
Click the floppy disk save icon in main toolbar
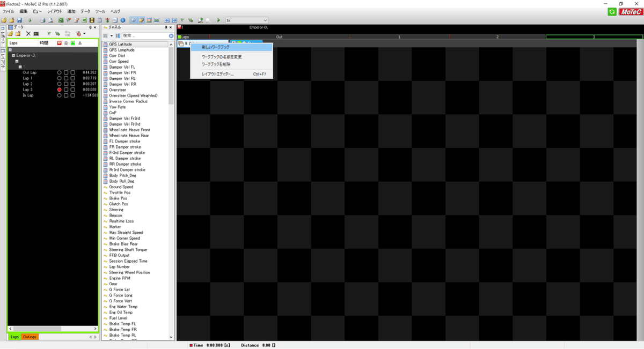19,20
